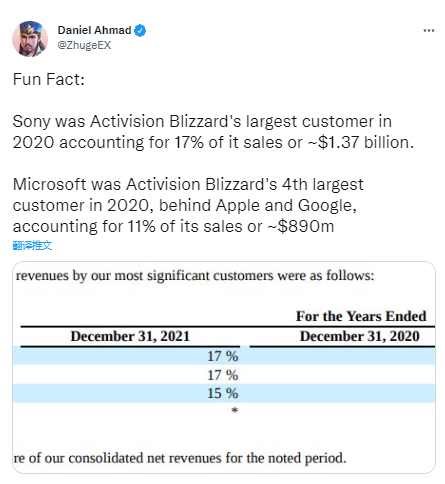This screenshot has height=484, width=445.
Task: Click the 翻译推文 translate tweet link
Action: click(32, 245)
